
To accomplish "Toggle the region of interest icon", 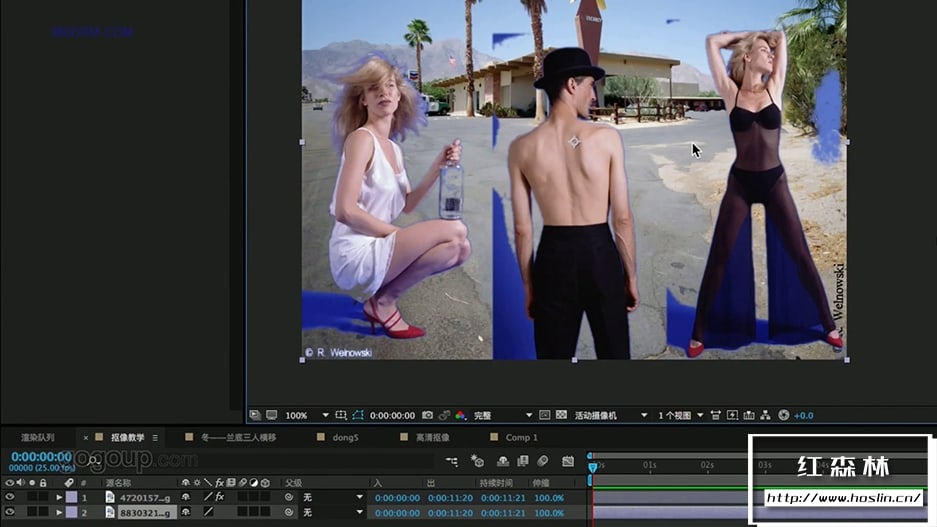I will (x=544, y=415).
